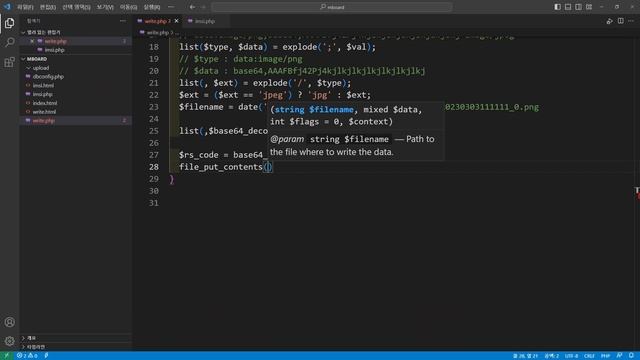The width and height of the screenshot is (640, 360).
Task: Go back with the left arrow
Action: coord(192,7)
